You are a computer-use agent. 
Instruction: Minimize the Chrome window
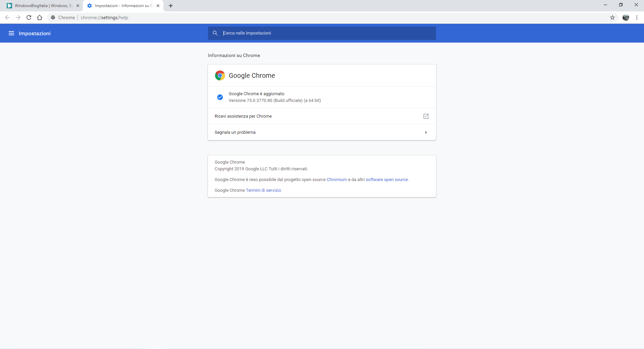(x=605, y=5)
